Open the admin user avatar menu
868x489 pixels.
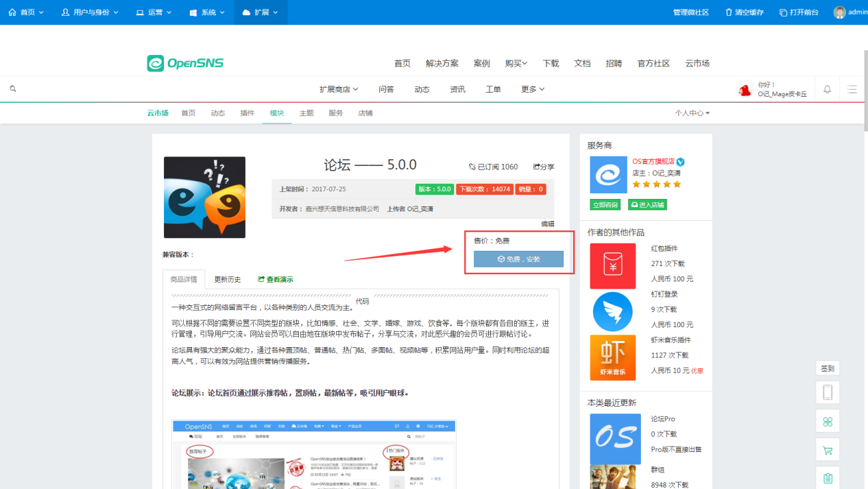(x=850, y=12)
